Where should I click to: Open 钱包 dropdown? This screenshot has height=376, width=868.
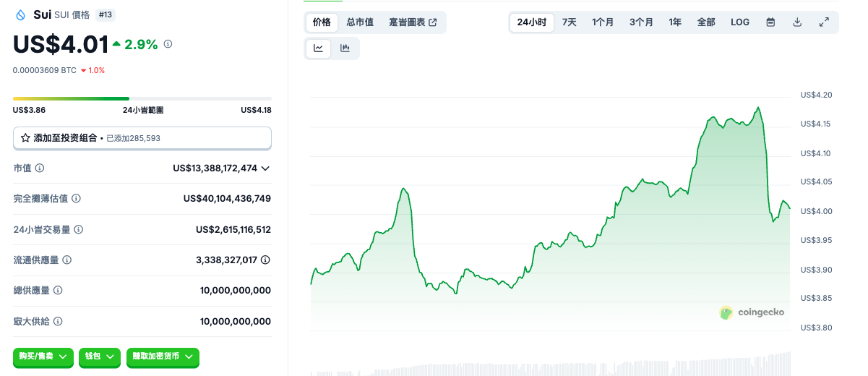coord(99,356)
